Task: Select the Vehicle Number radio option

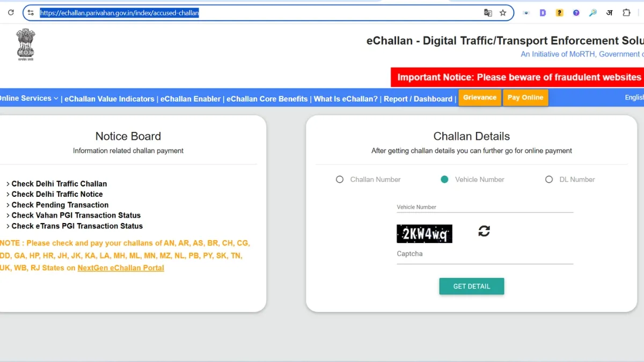Action: click(x=444, y=180)
